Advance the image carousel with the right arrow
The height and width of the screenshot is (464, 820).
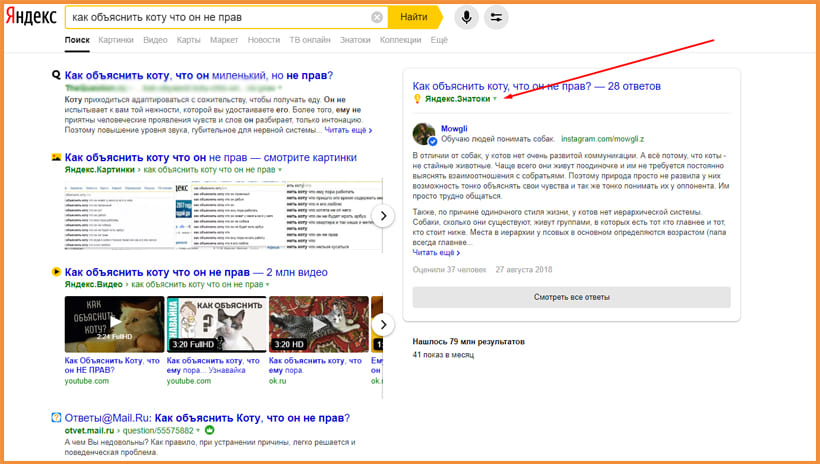pos(383,216)
